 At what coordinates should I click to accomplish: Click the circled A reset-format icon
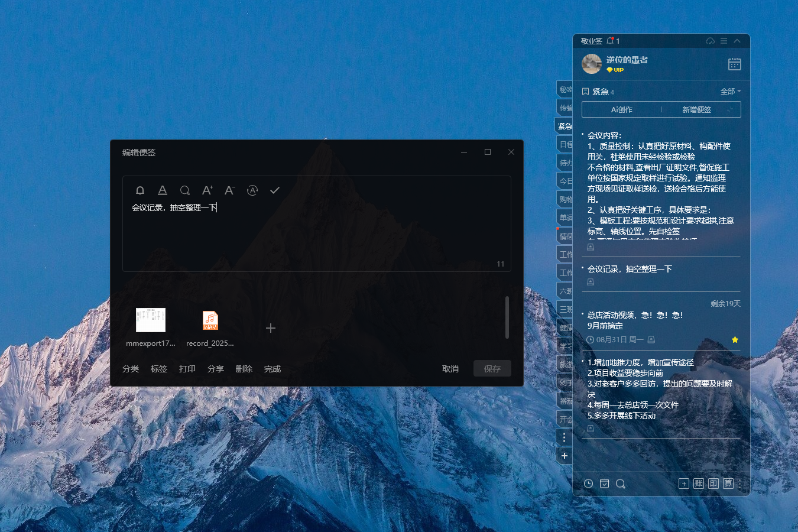(252, 190)
